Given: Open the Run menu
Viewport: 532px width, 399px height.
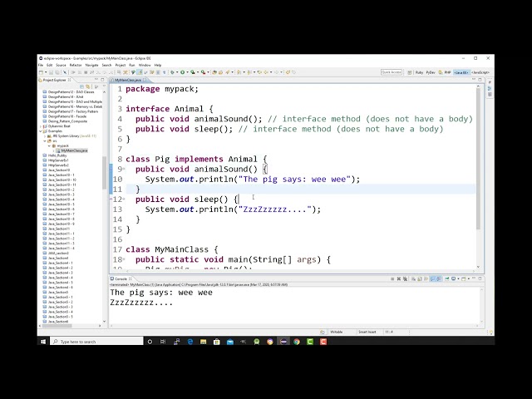Looking at the screenshot, I should (x=132, y=65).
